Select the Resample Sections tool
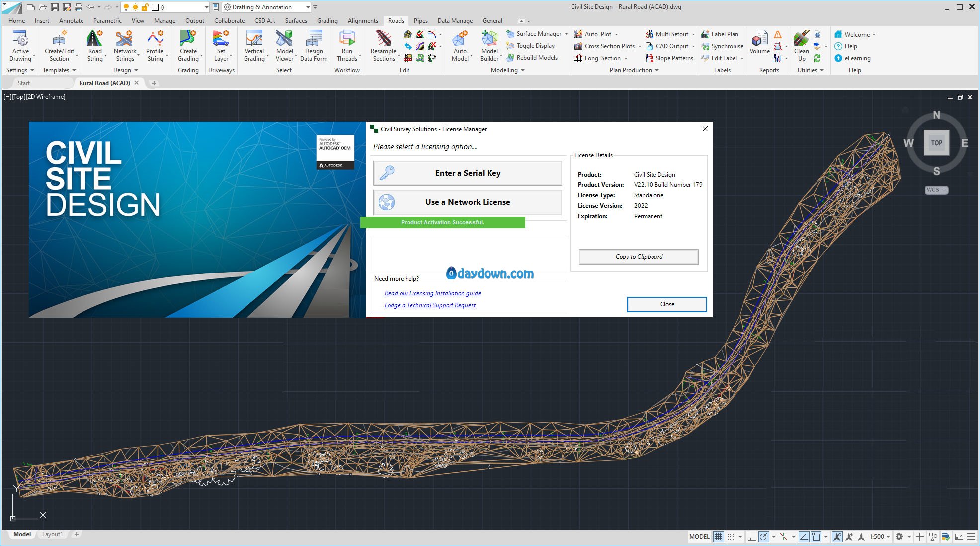980x546 pixels. point(384,46)
